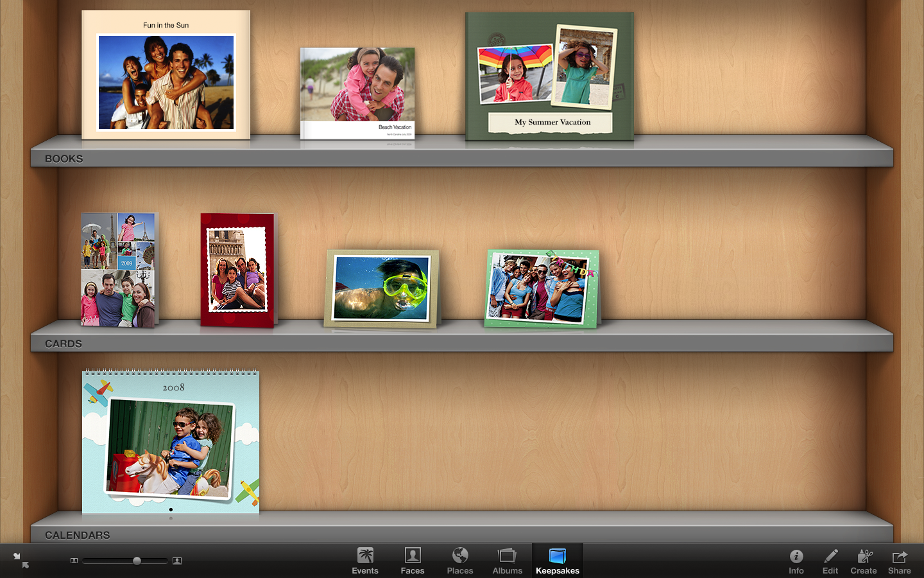Select the 2009 Paris collage card

[119, 270]
